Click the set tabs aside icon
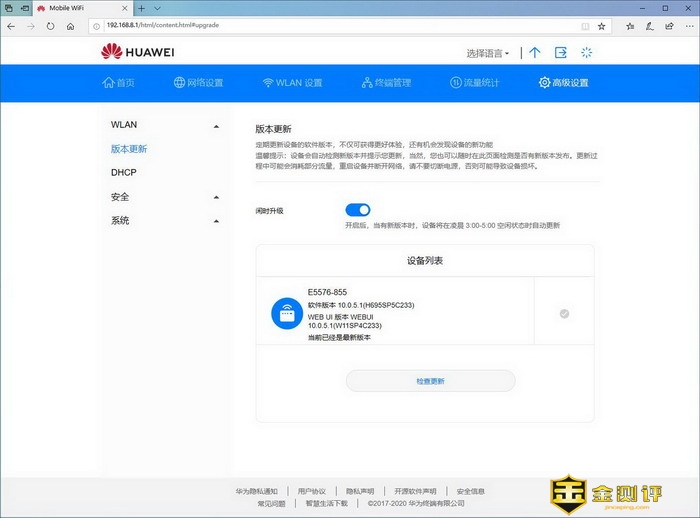The image size is (700, 518). (25, 8)
